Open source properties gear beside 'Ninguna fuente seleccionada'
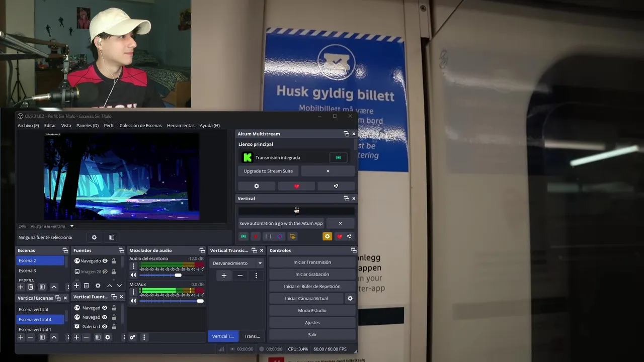This screenshot has height=362, width=644. tap(94, 237)
